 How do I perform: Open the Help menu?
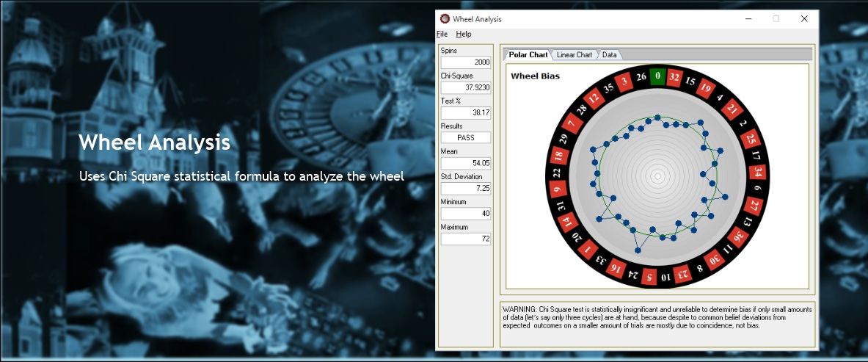[463, 35]
